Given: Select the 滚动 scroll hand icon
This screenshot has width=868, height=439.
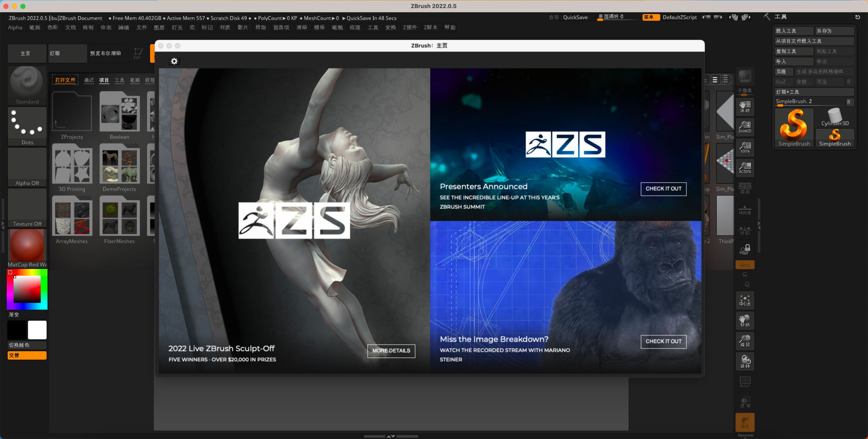Looking at the screenshot, I should click(x=745, y=107).
